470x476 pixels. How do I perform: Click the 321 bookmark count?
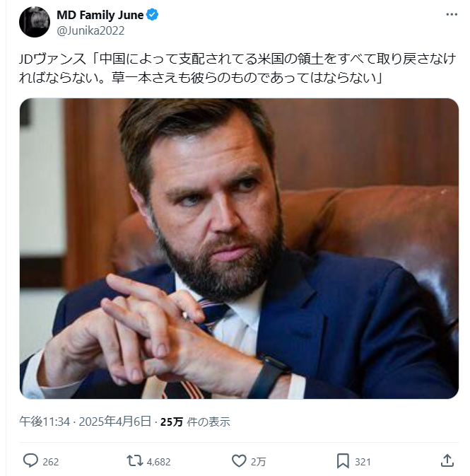(363, 462)
